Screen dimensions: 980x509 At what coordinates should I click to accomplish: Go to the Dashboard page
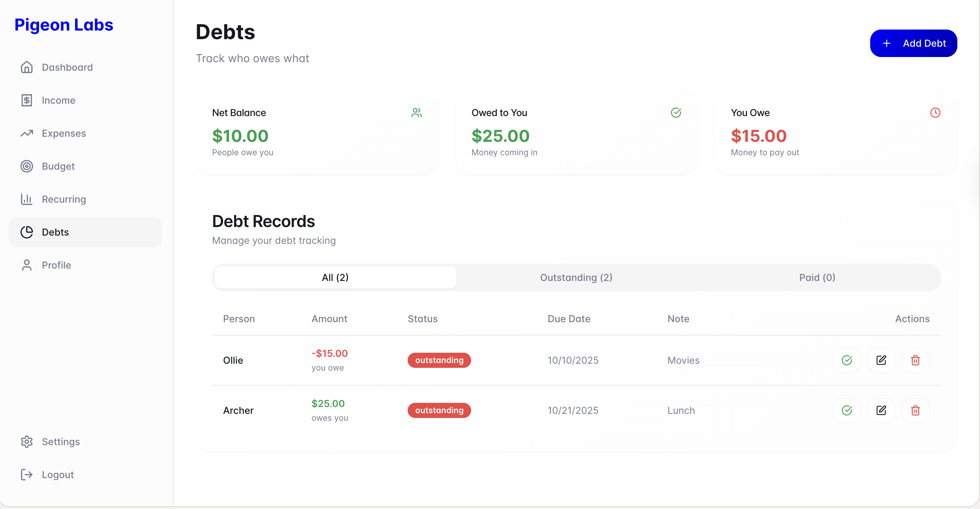click(67, 67)
